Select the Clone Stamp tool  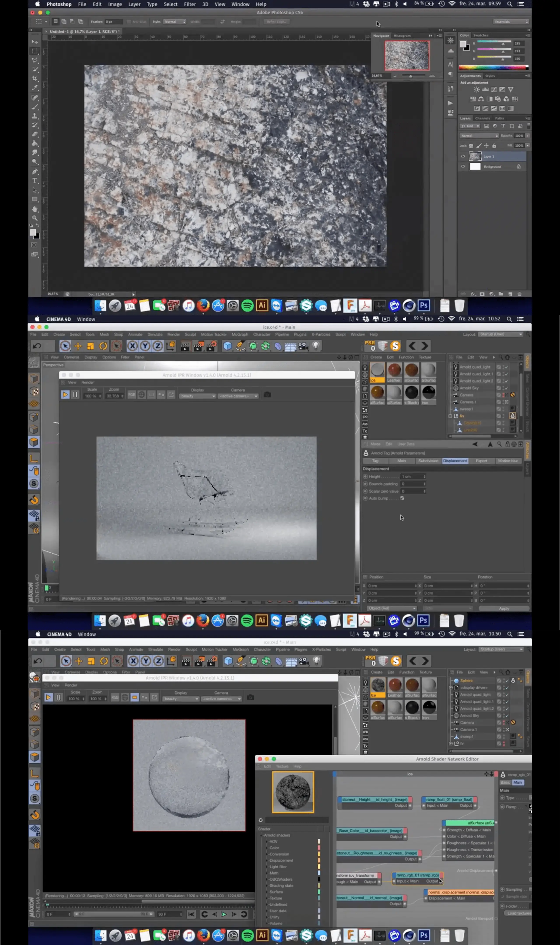(x=35, y=116)
